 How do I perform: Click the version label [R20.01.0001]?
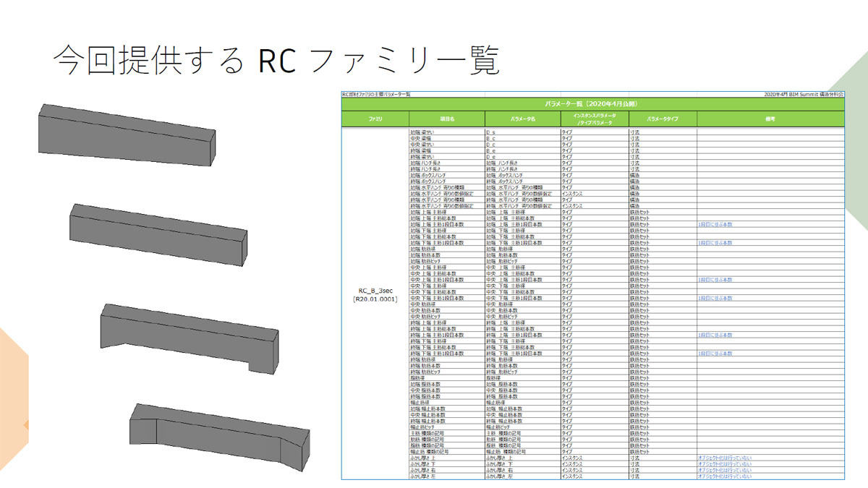(375, 299)
